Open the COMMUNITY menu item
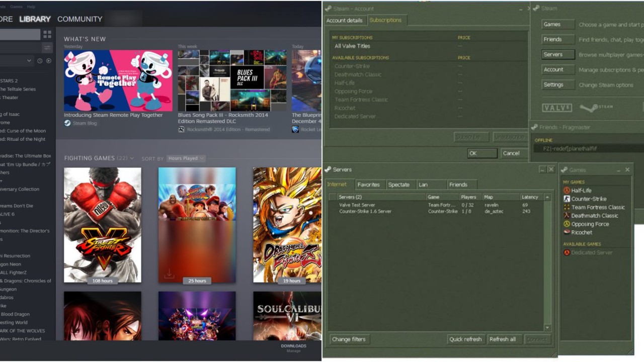The width and height of the screenshot is (644, 362). 79,19
